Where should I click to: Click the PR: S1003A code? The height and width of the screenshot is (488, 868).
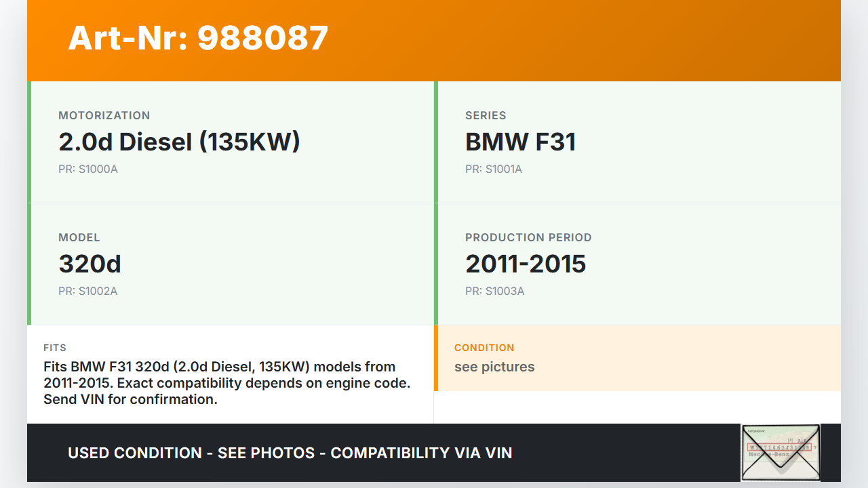coord(494,291)
